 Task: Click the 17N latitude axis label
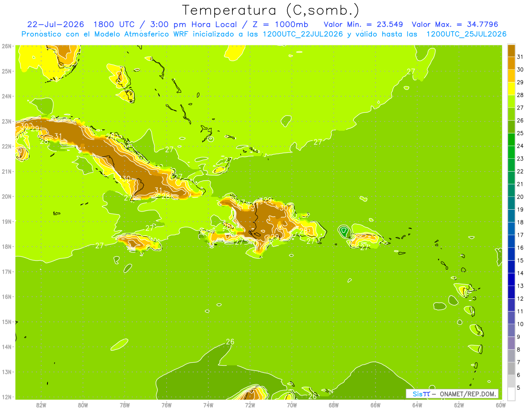(x=7, y=271)
